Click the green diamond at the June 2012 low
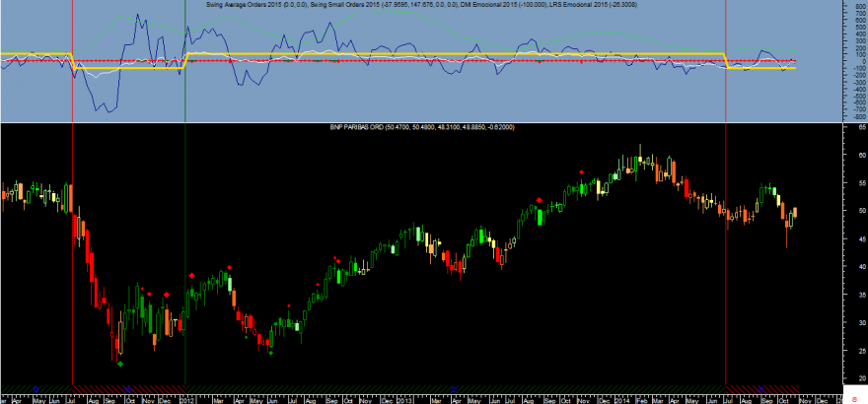This screenshot has width=868, height=404. coord(270,353)
